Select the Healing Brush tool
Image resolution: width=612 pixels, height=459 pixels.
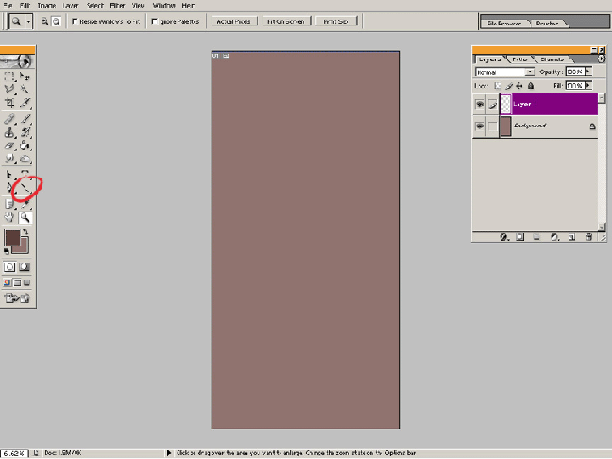click(x=9, y=119)
